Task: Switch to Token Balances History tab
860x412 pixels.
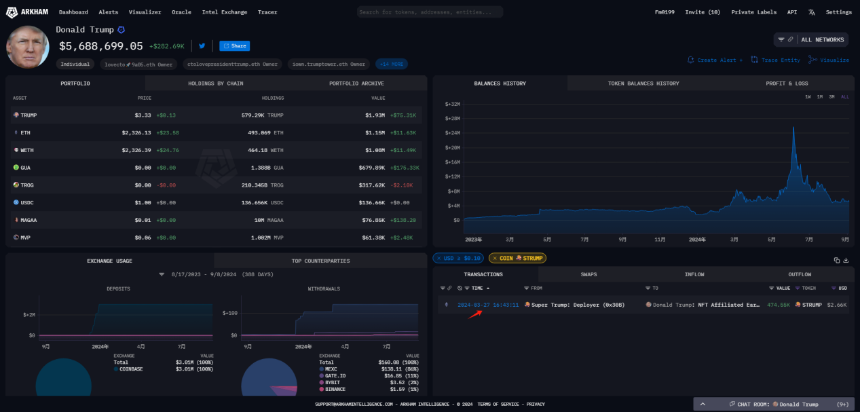Action: pos(643,83)
